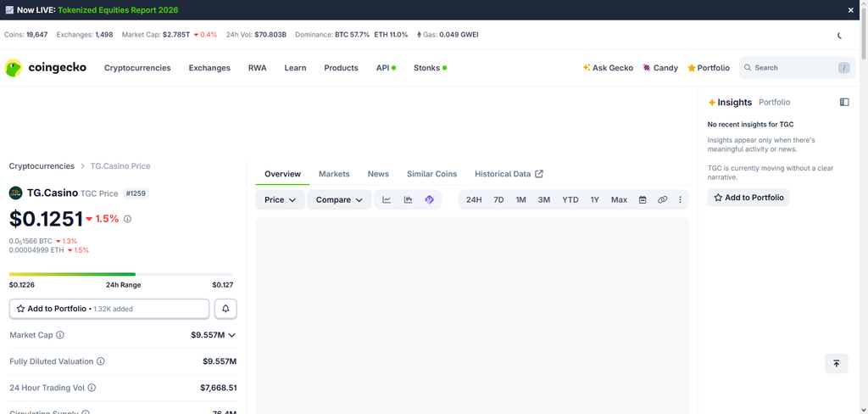Open the calendar date range picker

(x=643, y=199)
